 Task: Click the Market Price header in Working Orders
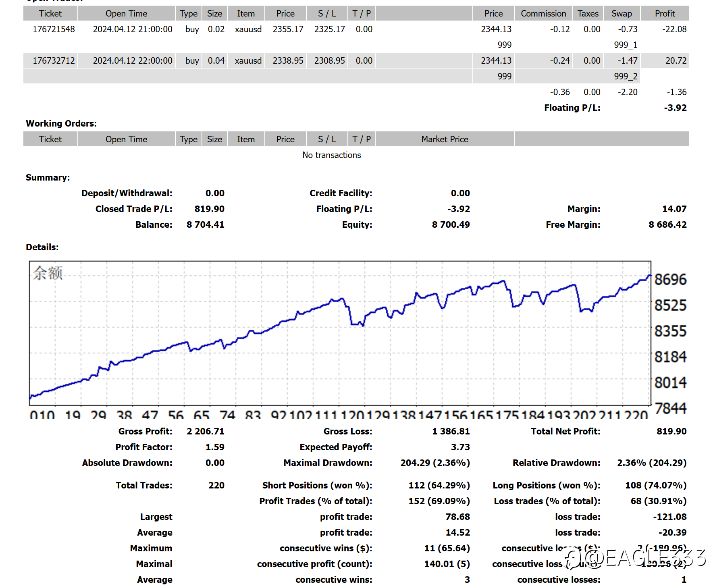click(x=445, y=139)
